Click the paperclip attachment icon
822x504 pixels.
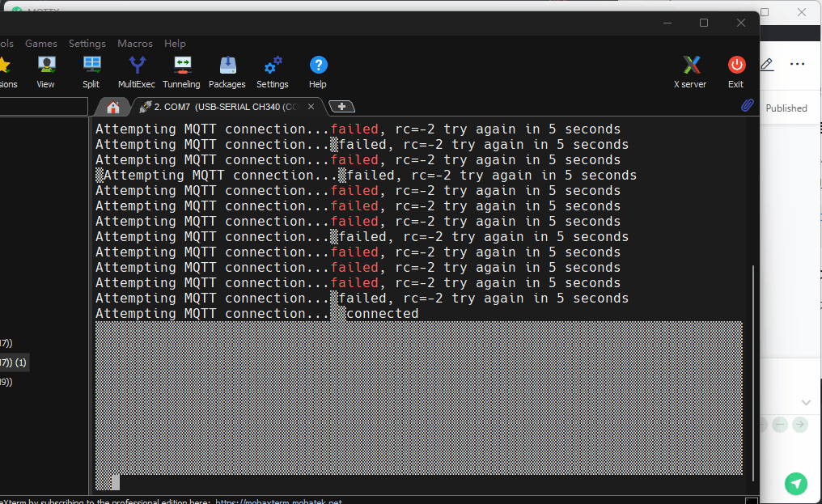pos(748,106)
